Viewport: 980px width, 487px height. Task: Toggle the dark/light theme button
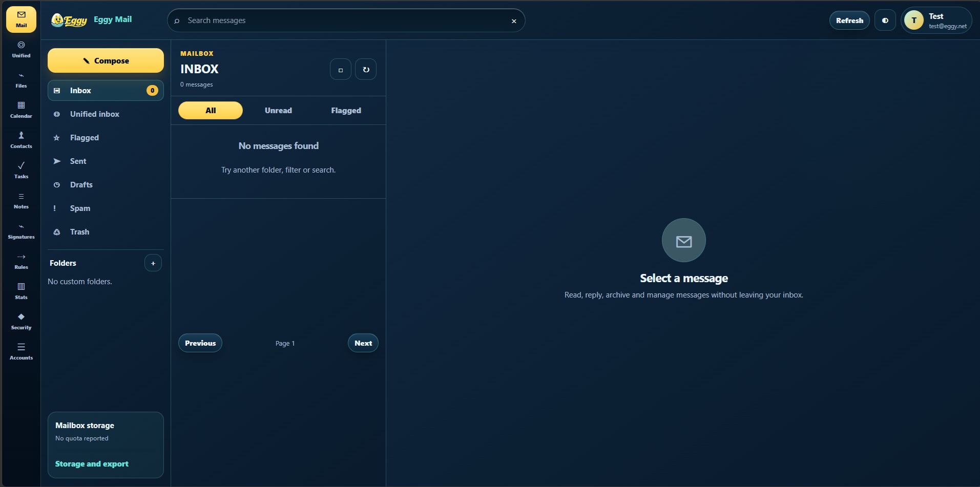tap(885, 20)
